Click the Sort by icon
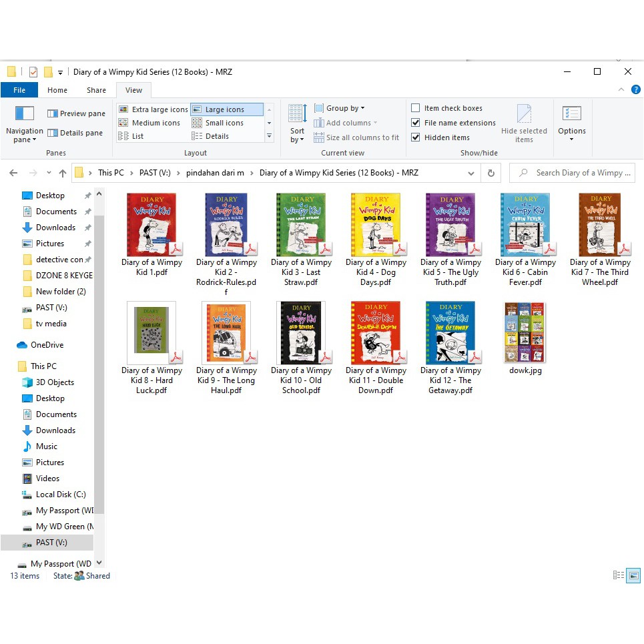 click(x=298, y=114)
